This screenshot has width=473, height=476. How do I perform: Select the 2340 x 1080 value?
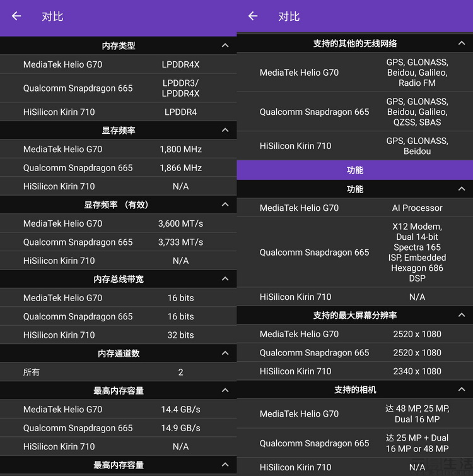click(x=418, y=371)
